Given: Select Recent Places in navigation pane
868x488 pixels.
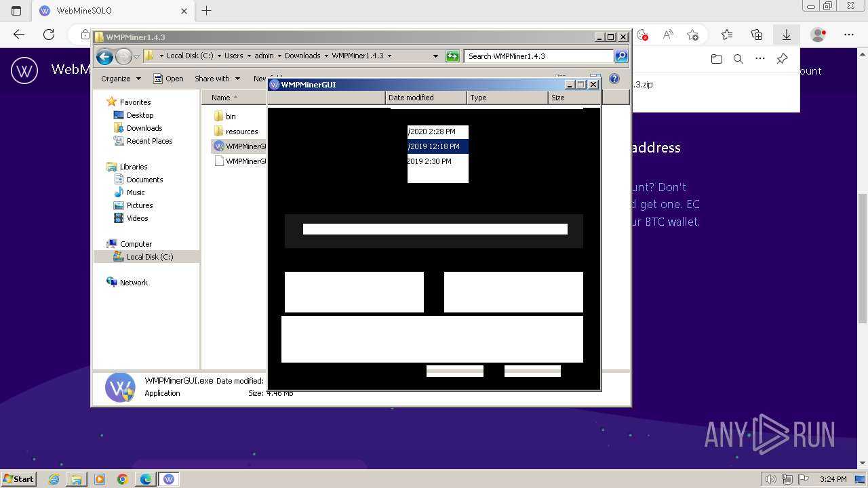Looking at the screenshot, I should tap(149, 141).
